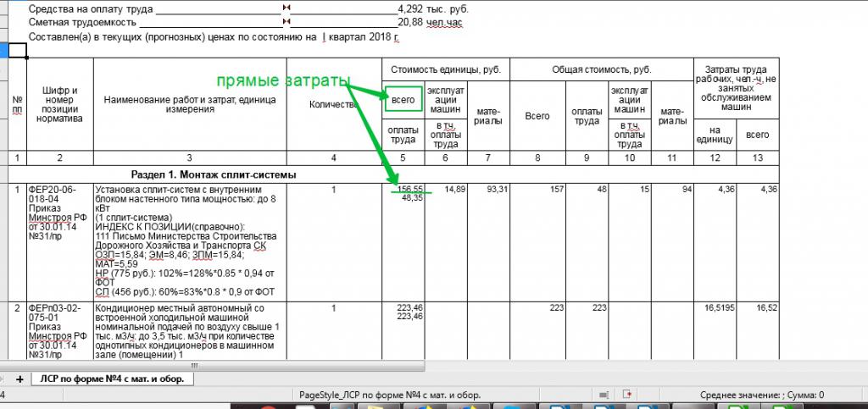Image resolution: width=868 pixels, height=409 pixels.
Task: Click the Сумма: 0 formula status field
Action: [x=761, y=395]
